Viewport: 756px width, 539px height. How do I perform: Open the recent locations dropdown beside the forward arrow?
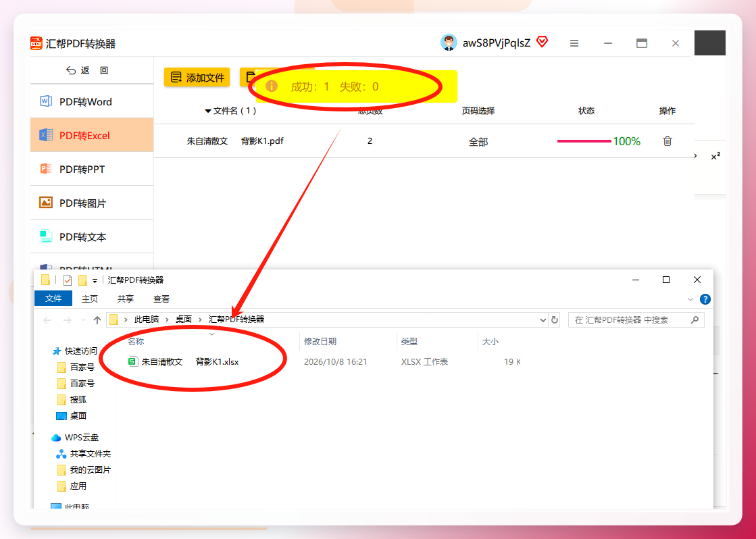[x=83, y=319]
